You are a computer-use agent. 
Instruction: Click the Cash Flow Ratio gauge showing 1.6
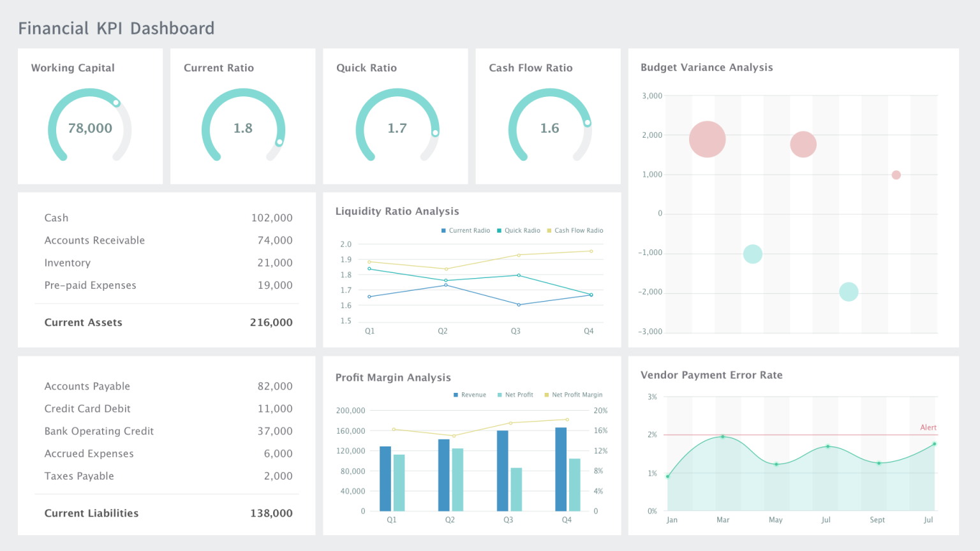549,128
